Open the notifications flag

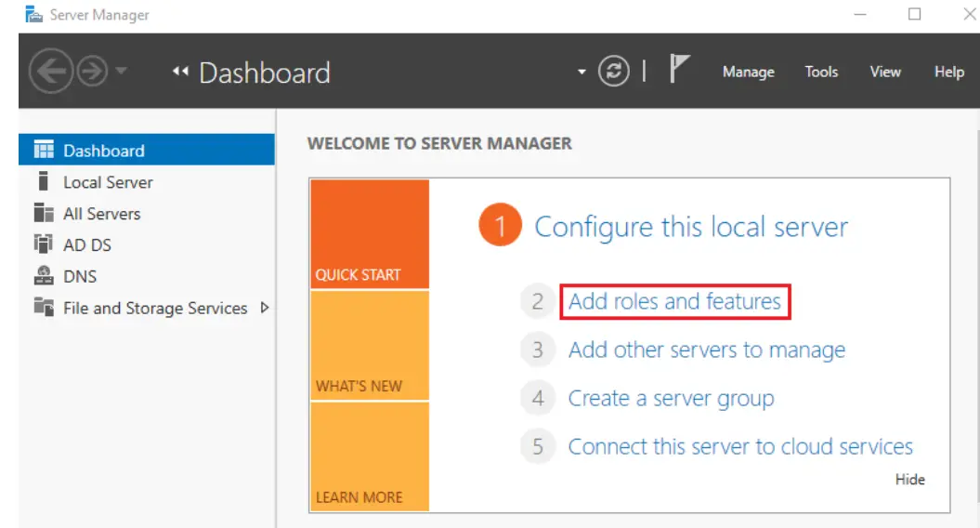[679, 68]
